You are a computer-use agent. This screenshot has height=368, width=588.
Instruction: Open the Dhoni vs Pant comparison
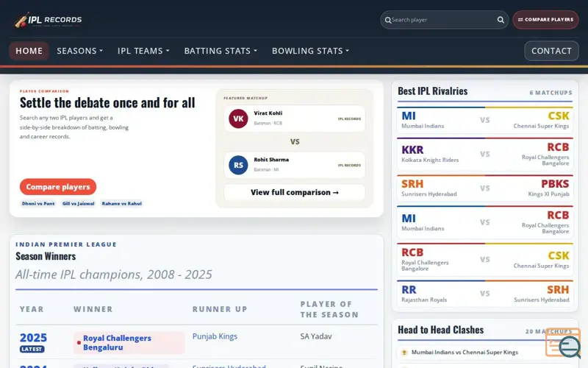[38, 204]
